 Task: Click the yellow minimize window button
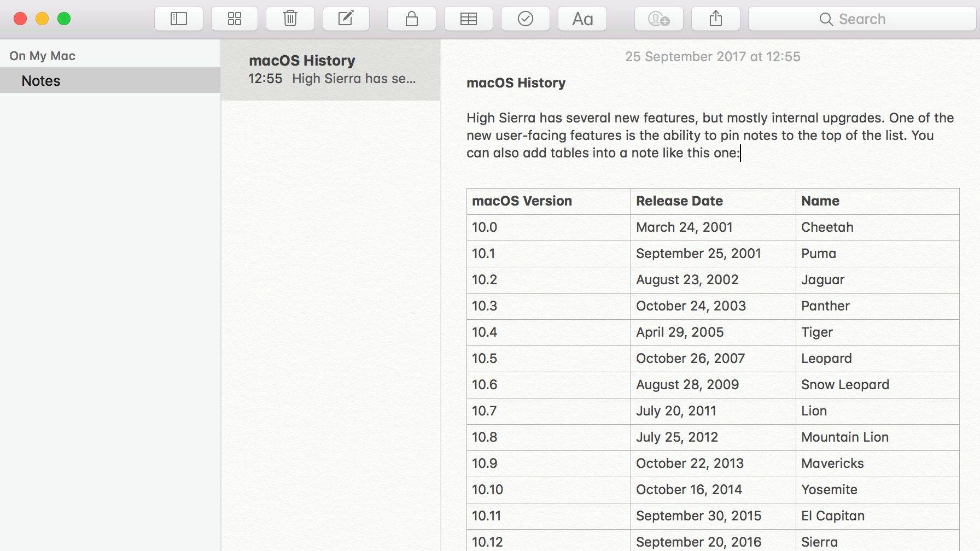(x=42, y=19)
